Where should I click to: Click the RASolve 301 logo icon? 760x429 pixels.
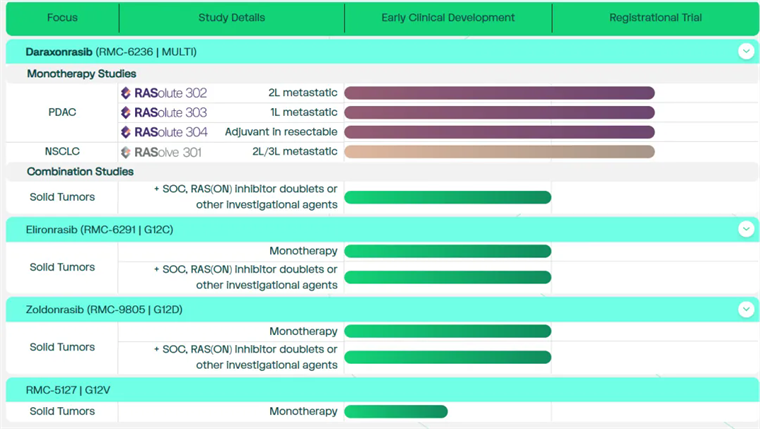pos(126,152)
